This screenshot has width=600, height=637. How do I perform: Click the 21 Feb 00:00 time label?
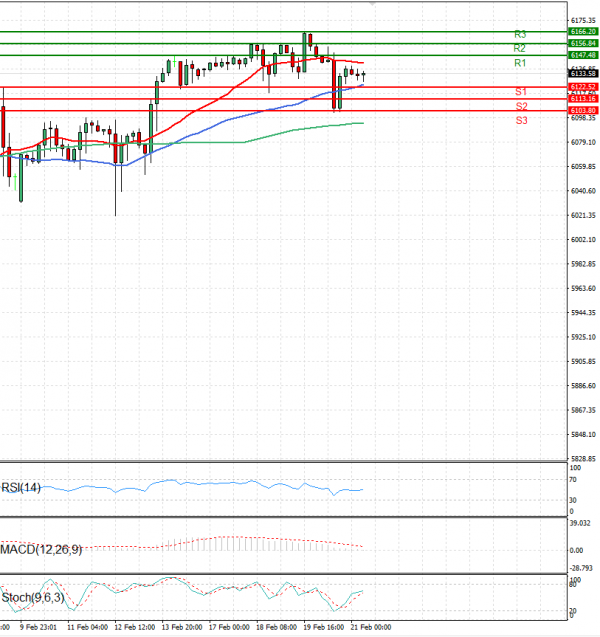click(371, 627)
